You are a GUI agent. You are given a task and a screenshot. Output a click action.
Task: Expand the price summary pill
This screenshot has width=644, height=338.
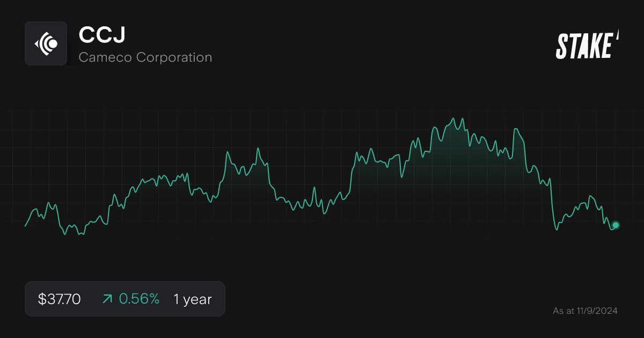125,299
